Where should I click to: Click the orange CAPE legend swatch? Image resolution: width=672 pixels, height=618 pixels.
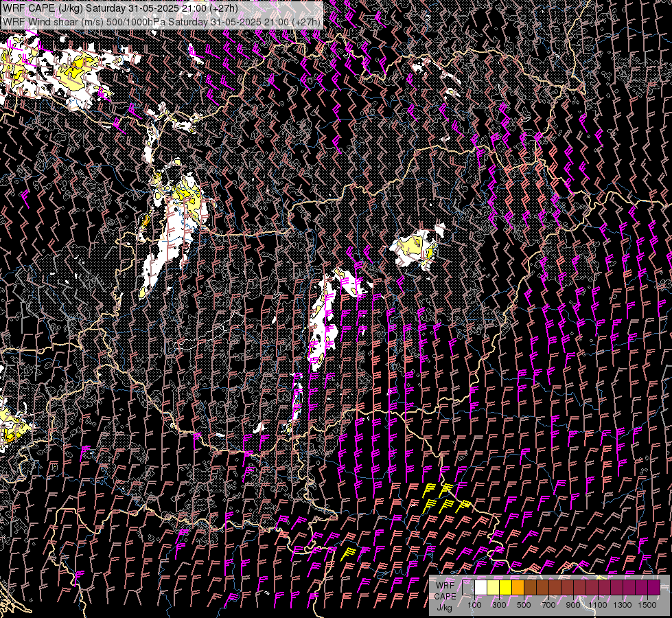point(518,588)
